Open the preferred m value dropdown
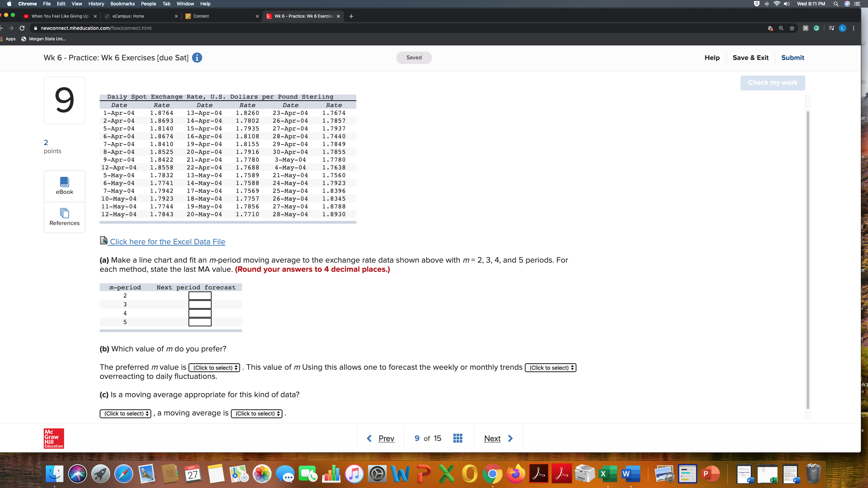Viewport: 868px width, 488px height. (214, 367)
